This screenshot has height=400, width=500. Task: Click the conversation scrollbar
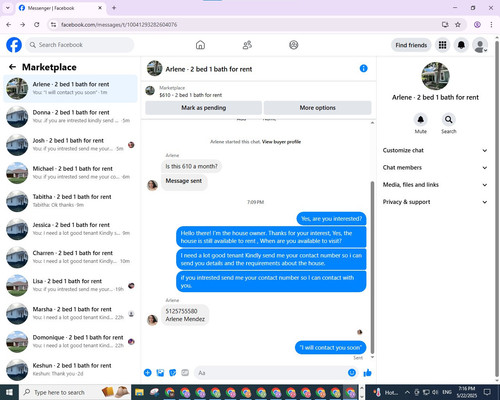[x=372, y=267]
